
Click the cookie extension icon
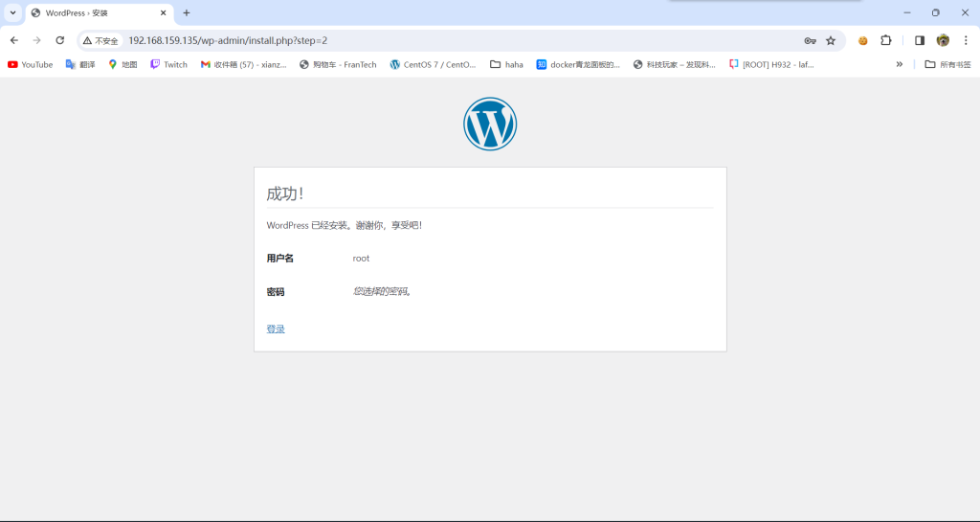point(862,40)
